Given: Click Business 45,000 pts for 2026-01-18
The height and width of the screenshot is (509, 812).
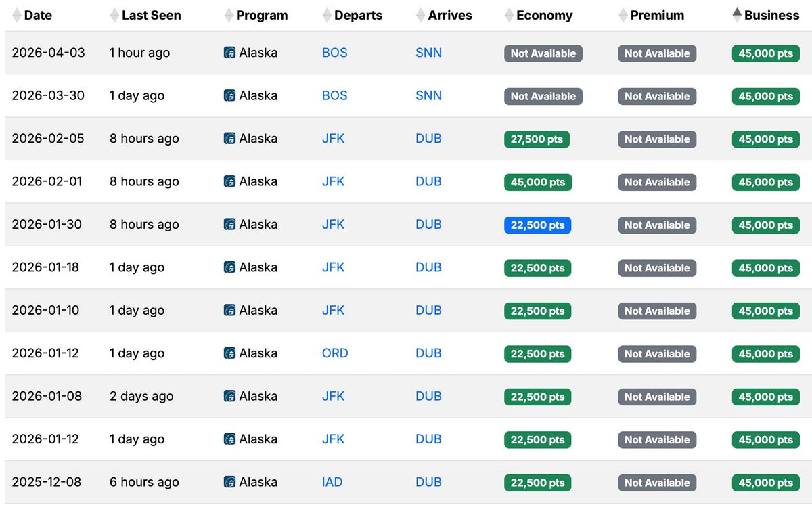Looking at the screenshot, I should pos(765,268).
